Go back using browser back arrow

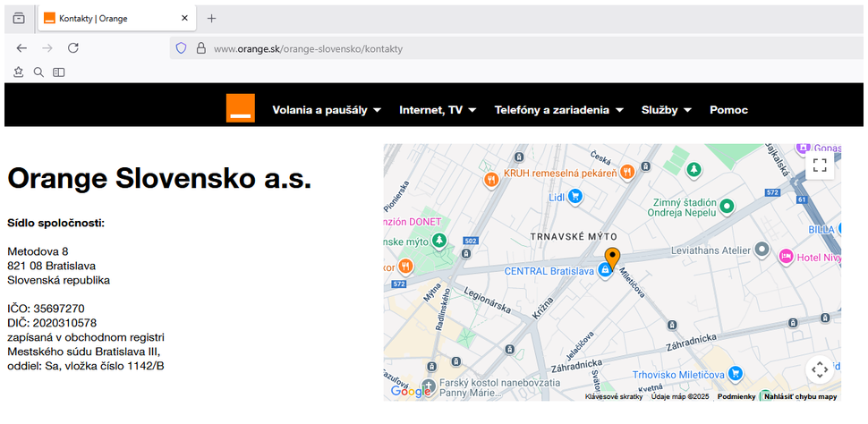tap(21, 48)
